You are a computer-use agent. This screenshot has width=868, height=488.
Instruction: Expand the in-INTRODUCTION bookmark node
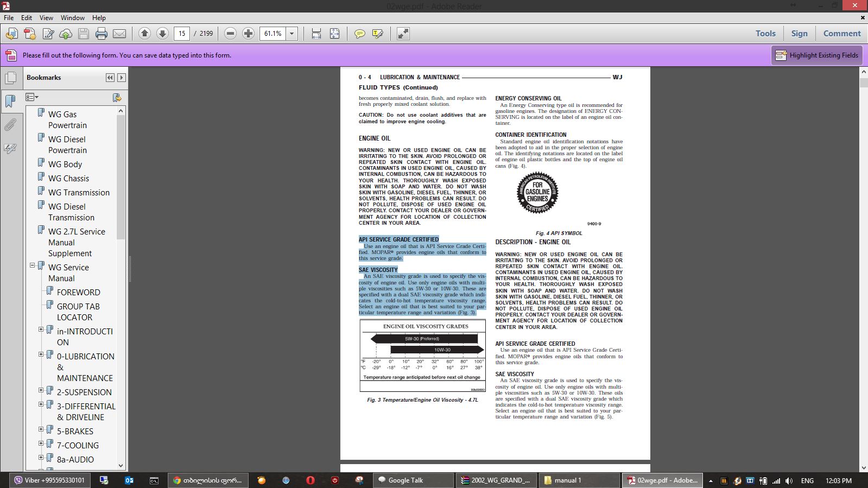(41, 329)
